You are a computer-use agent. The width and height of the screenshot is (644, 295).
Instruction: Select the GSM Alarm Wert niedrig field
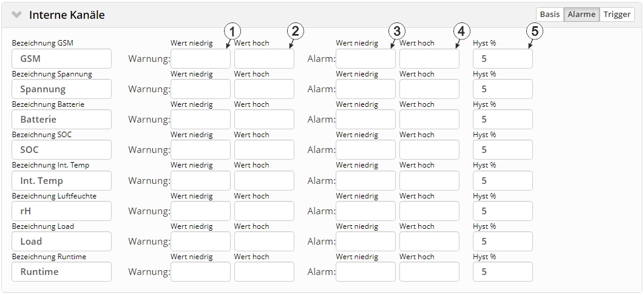tap(365, 59)
